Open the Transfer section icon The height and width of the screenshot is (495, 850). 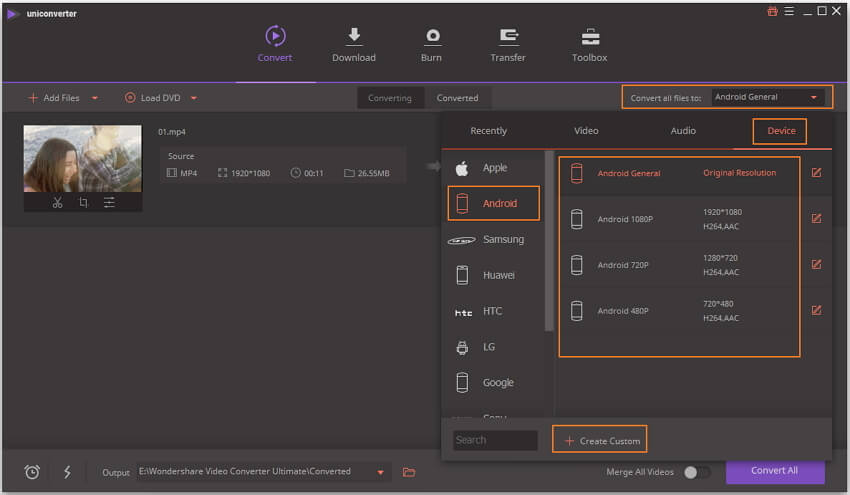tap(508, 36)
